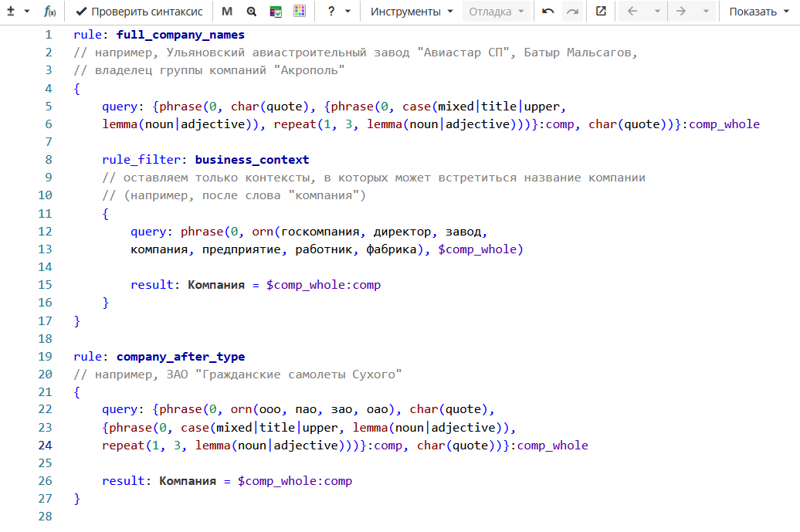
Task: Open the Показать dropdown menu
Action: pos(758,12)
